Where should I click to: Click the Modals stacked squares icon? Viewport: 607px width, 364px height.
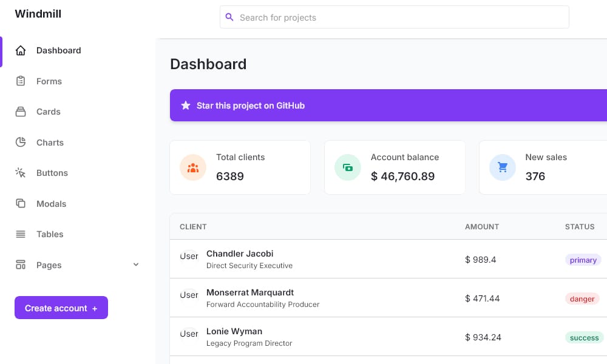coord(21,203)
